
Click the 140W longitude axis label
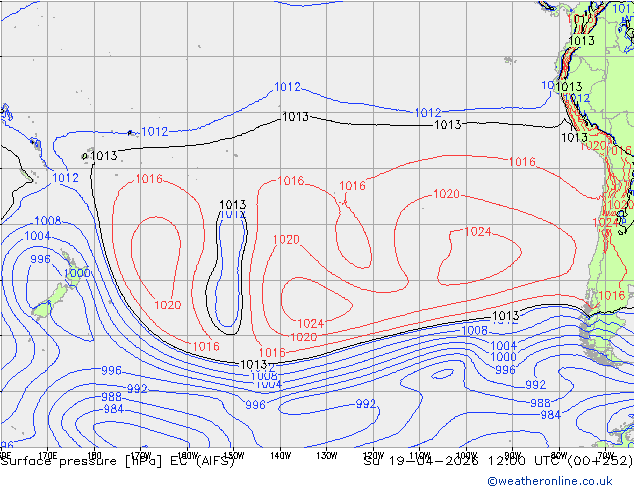coord(280,456)
